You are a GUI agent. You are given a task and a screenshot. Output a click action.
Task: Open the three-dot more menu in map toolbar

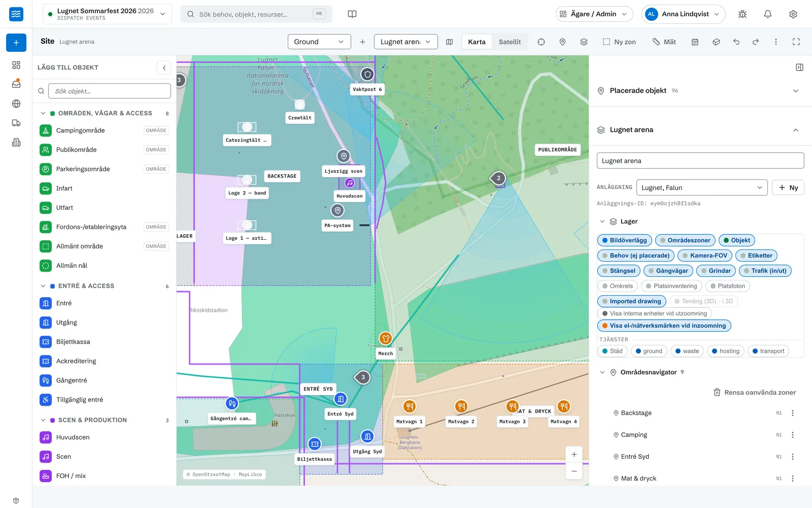pos(775,42)
